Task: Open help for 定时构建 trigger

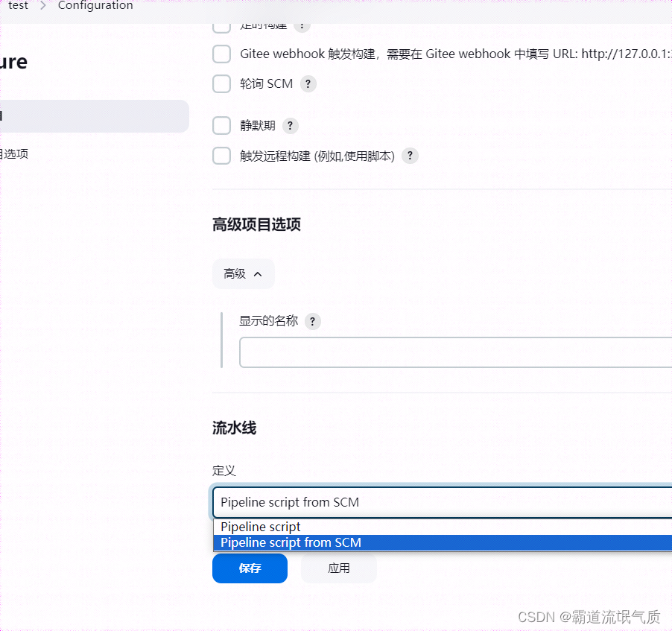Action: coord(302,25)
